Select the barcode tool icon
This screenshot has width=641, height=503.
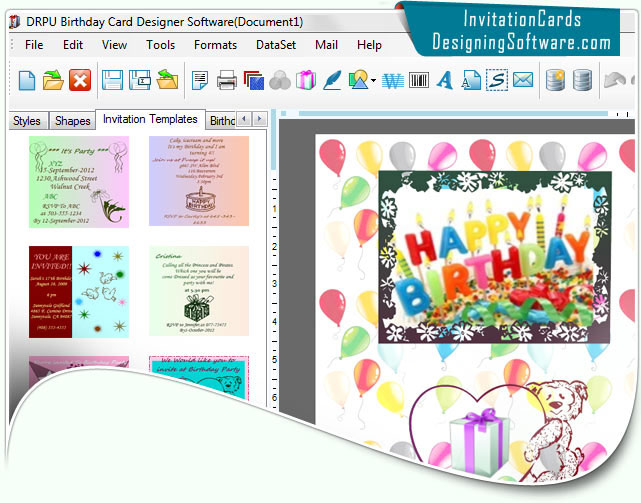[419, 81]
